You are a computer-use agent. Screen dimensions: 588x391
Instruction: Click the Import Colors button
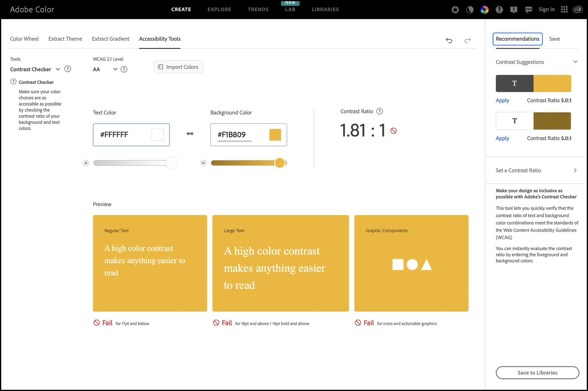[x=178, y=67]
